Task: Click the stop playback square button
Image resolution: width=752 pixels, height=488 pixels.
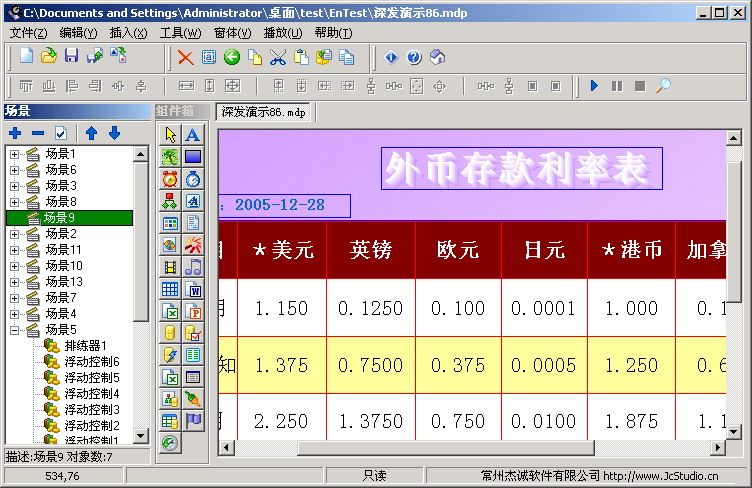Action: (x=640, y=86)
